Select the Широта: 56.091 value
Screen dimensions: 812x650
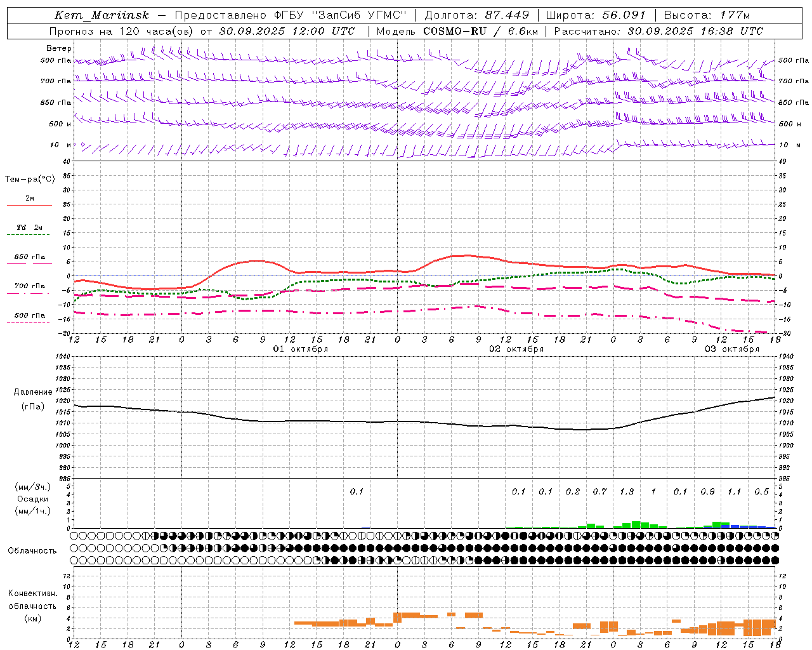pos(596,15)
